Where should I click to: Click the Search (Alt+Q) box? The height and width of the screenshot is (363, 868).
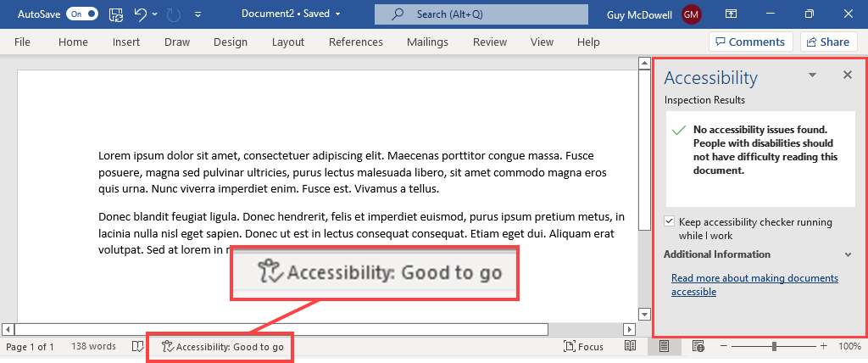(x=481, y=14)
